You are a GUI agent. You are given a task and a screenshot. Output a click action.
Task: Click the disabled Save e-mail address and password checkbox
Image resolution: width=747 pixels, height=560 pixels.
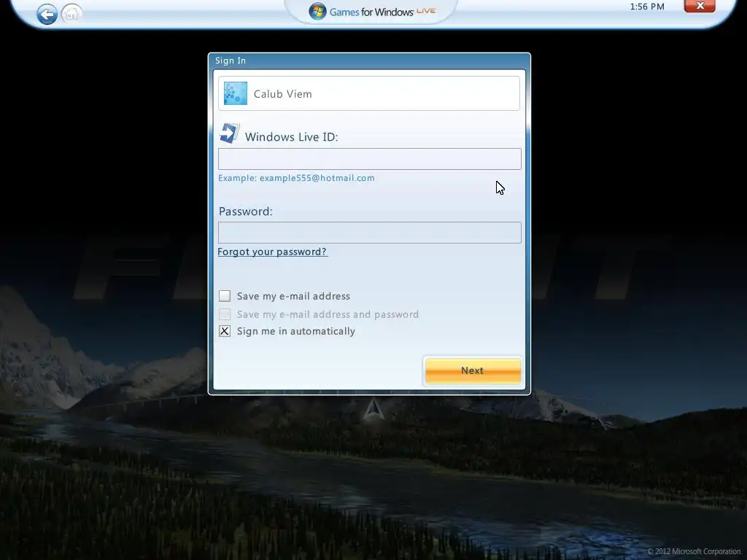pyautogui.click(x=225, y=314)
